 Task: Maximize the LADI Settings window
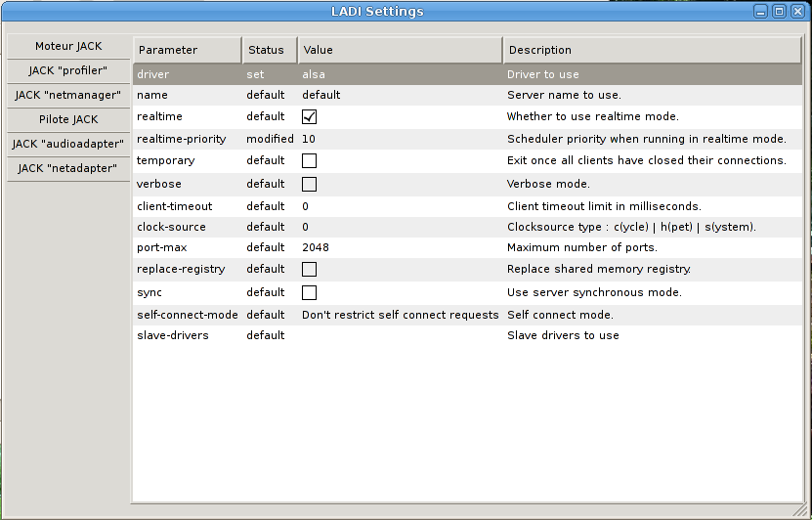coord(779,12)
